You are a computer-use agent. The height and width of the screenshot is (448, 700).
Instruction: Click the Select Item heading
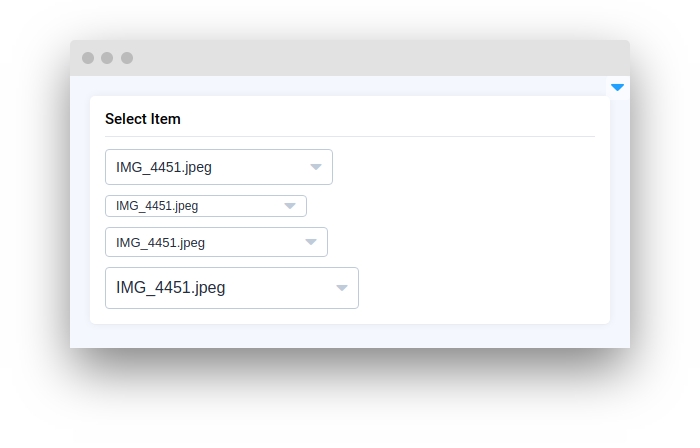click(143, 119)
